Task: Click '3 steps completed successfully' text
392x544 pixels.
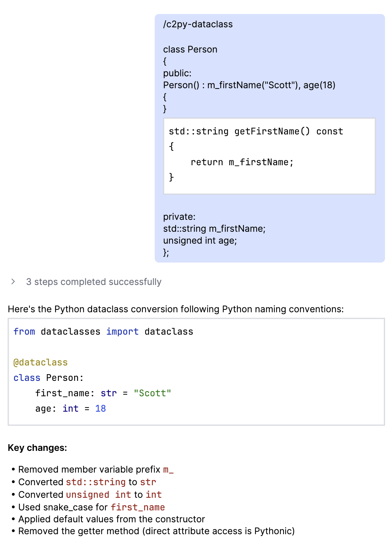Action: click(x=93, y=282)
